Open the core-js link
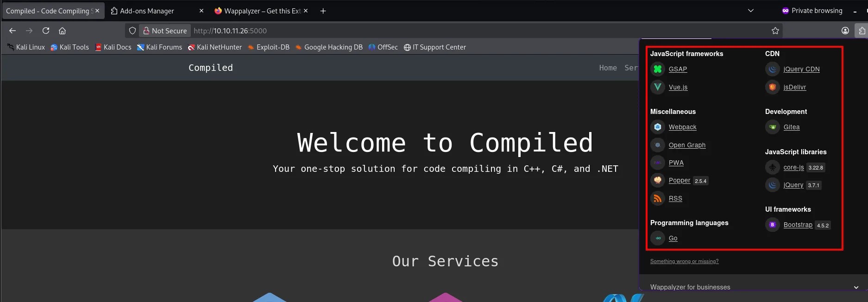This screenshot has width=868, height=302. [793, 167]
